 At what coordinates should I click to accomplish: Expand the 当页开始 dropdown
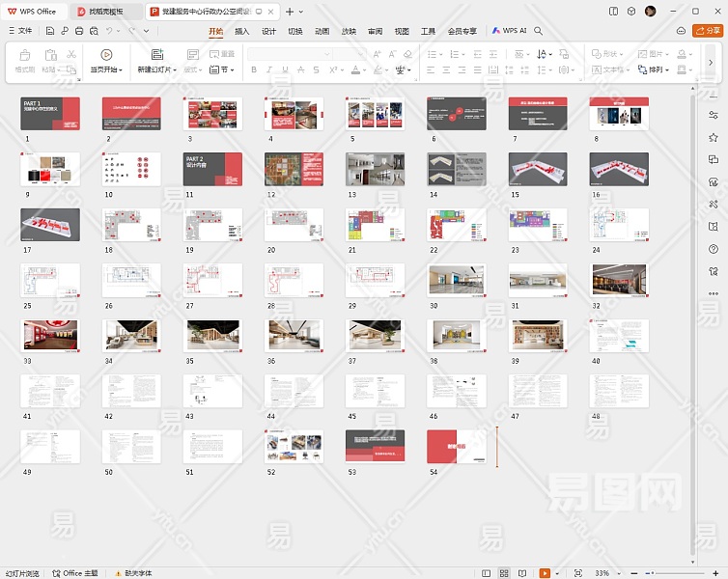[x=120, y=70]
